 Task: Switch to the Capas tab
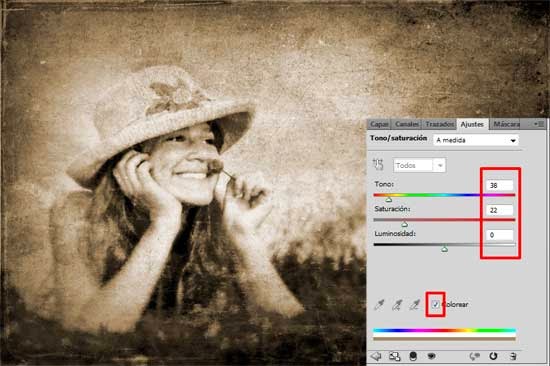[379, 124]
